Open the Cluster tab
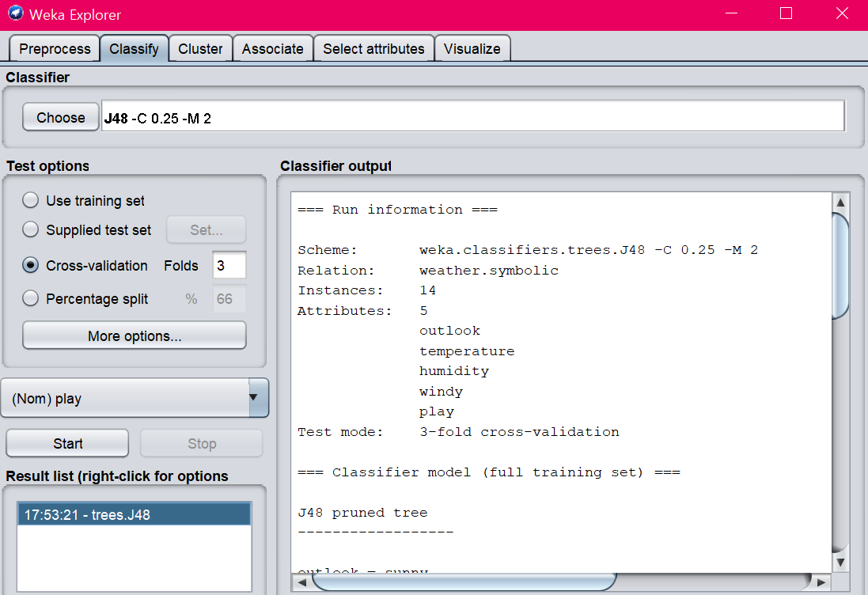This screenshot has height=595, width=868. 200,49
